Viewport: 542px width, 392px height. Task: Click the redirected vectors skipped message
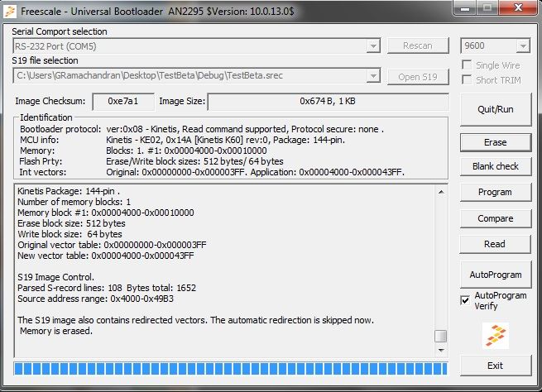click(x=195, y=320)
